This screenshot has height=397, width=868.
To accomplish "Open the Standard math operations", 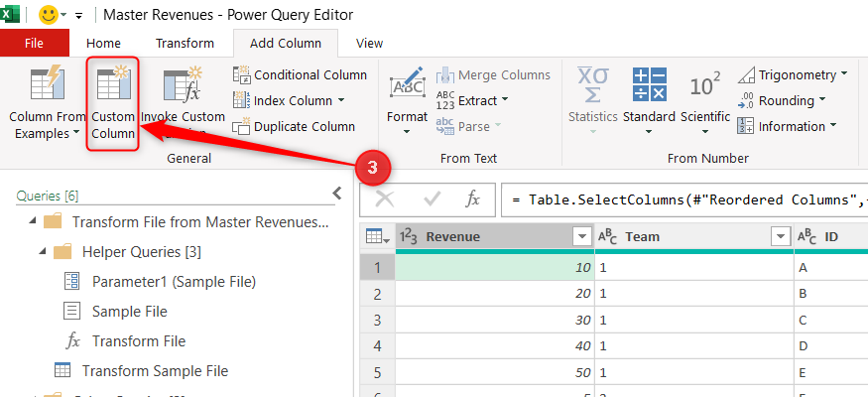I will click(x=649, y=102).
